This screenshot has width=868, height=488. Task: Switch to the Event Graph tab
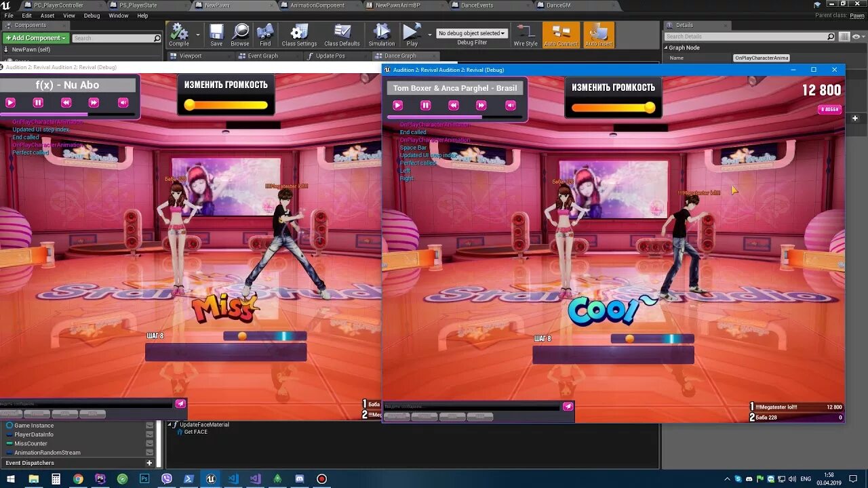(x=262, y=56)
